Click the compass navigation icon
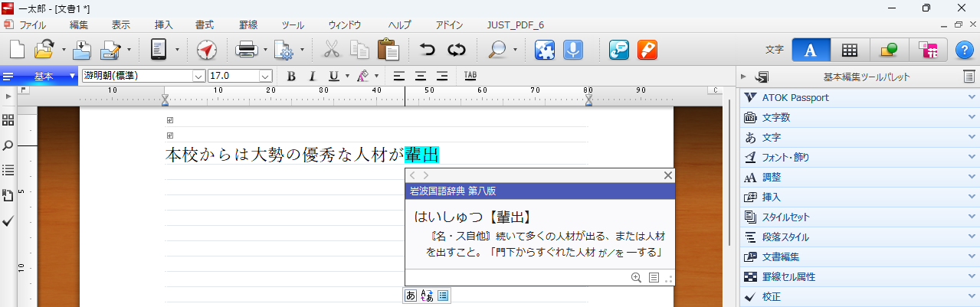The height and width of the screenshot is (307, 980). 207,51
